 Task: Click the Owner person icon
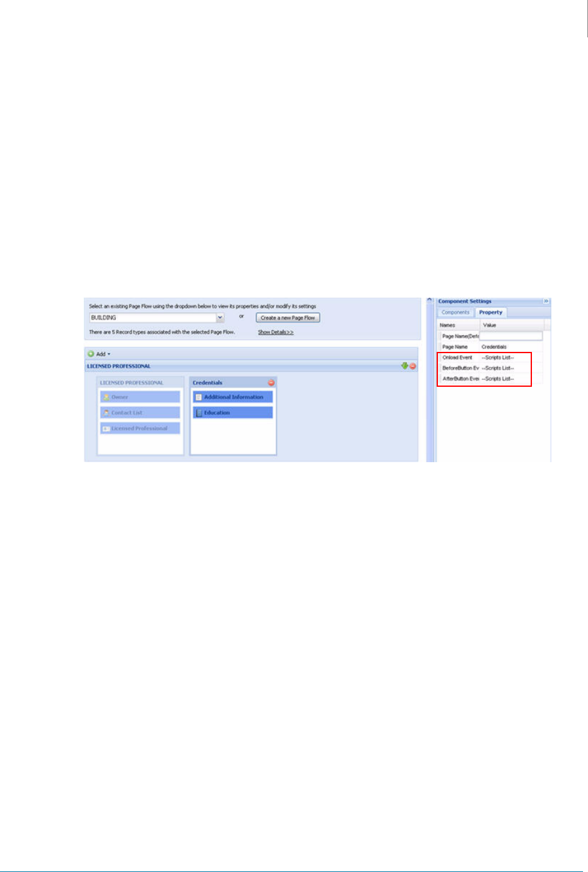click(107, 397)
